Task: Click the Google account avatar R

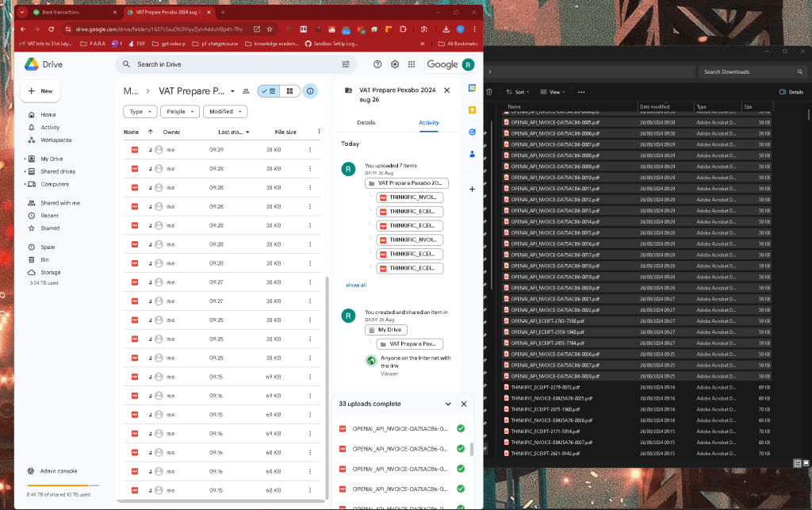Action: point(468,65)
